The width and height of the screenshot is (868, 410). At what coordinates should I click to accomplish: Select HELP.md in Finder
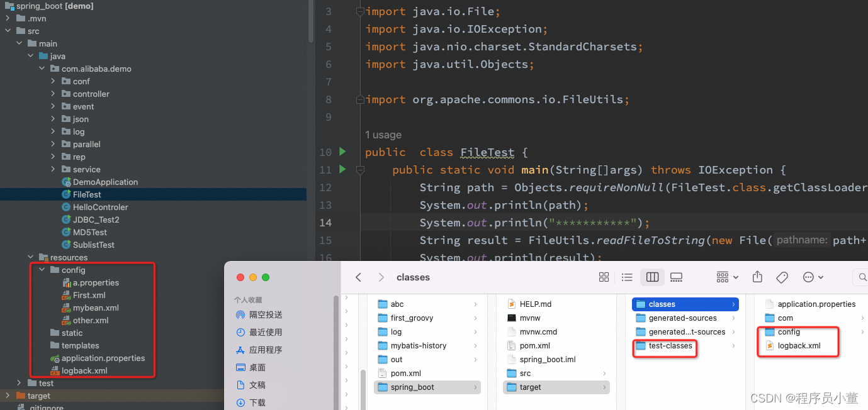coord(556,304)
